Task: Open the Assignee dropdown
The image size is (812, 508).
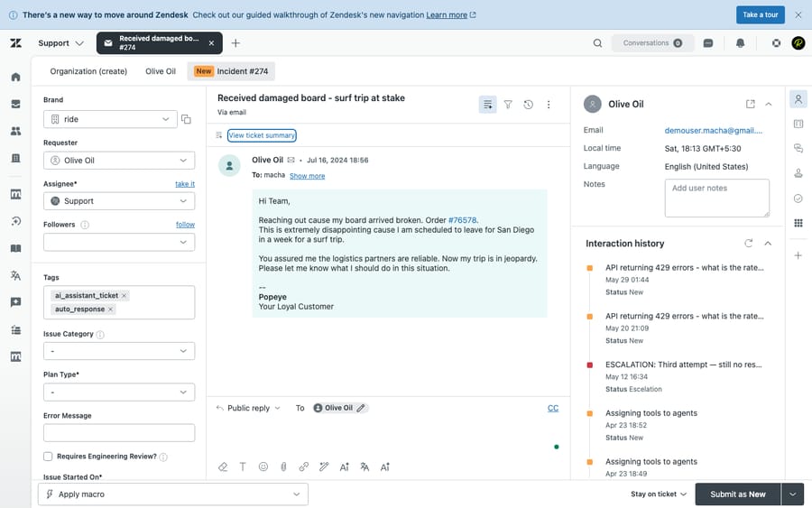Action: pos(119,201)
